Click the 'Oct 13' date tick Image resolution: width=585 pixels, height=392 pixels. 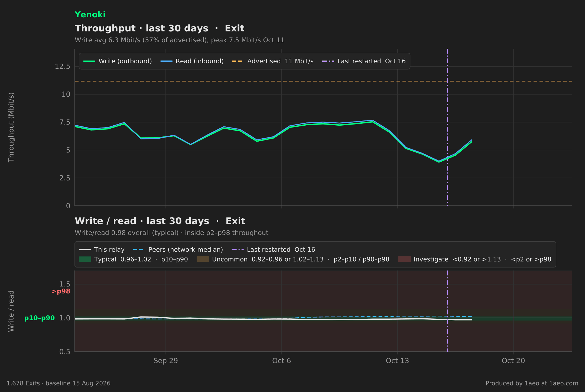[x=397, y=361]
